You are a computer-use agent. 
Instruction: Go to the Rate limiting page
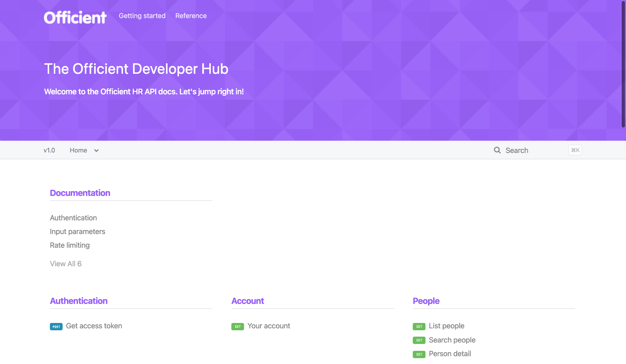(70, 245)
